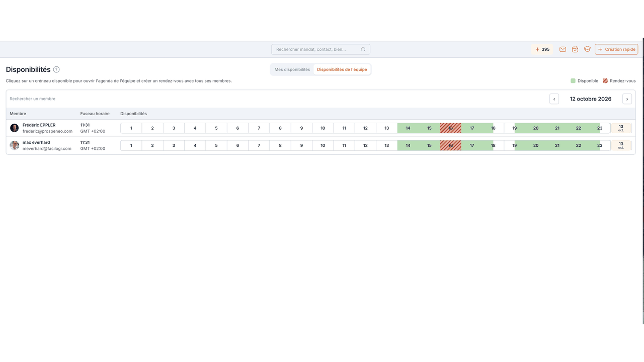The image size is (644, 362).
Task: Click the 5h slot in max everhard's row
Action: point(216,146)
